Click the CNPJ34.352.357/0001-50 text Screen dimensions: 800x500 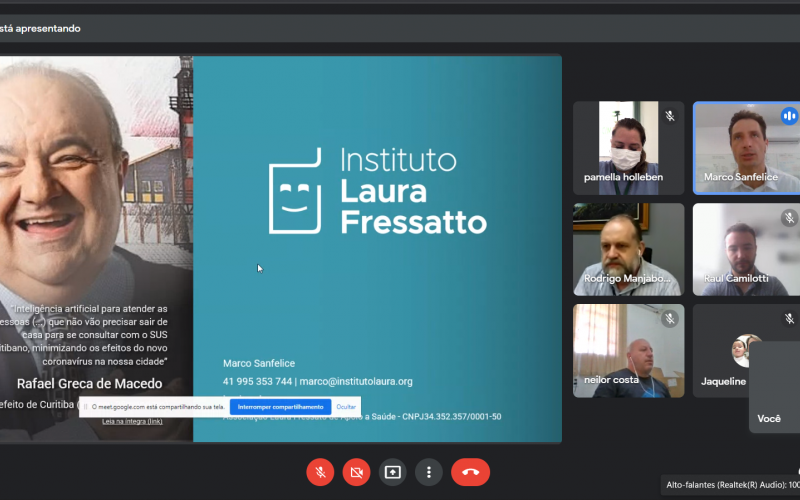pyautogui.click(x=452, y=416)
